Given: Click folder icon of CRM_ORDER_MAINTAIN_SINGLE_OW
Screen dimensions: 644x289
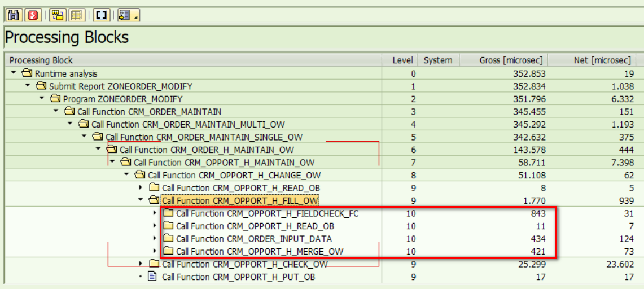Looking at the screenshot, I should tap(98, 137).
